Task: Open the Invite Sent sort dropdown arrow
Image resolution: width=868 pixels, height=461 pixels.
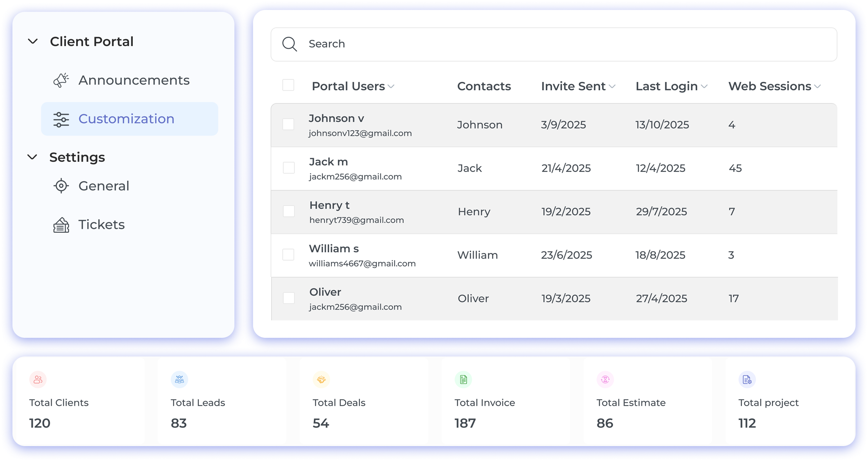Action: (612, 87)
